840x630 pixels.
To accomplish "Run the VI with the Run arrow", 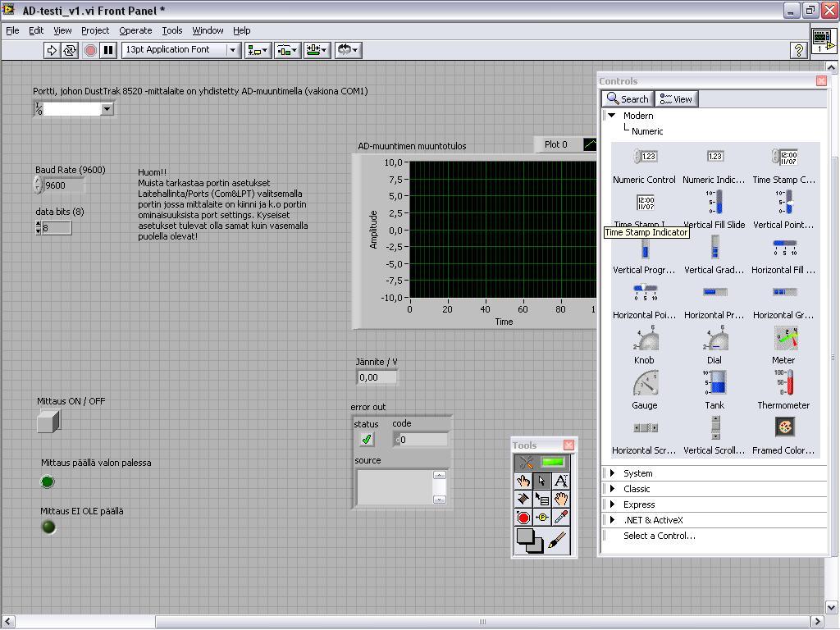I will 52,50.
